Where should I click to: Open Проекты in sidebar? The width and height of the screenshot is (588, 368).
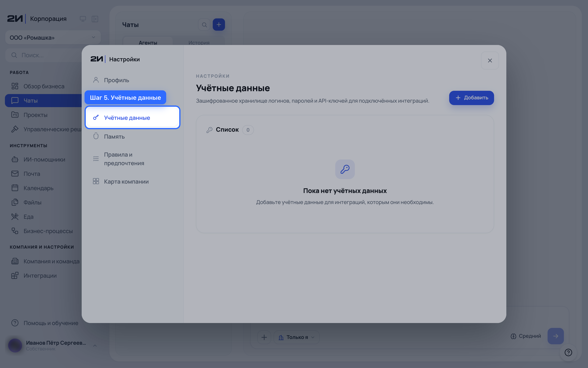click(44, 115)
